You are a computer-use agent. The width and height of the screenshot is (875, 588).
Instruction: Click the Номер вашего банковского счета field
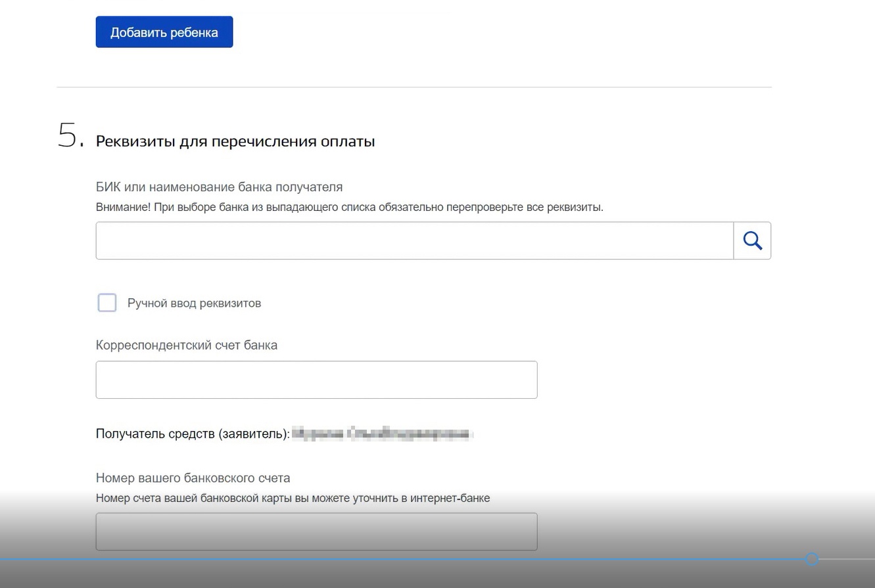click(x=316, y=531)
